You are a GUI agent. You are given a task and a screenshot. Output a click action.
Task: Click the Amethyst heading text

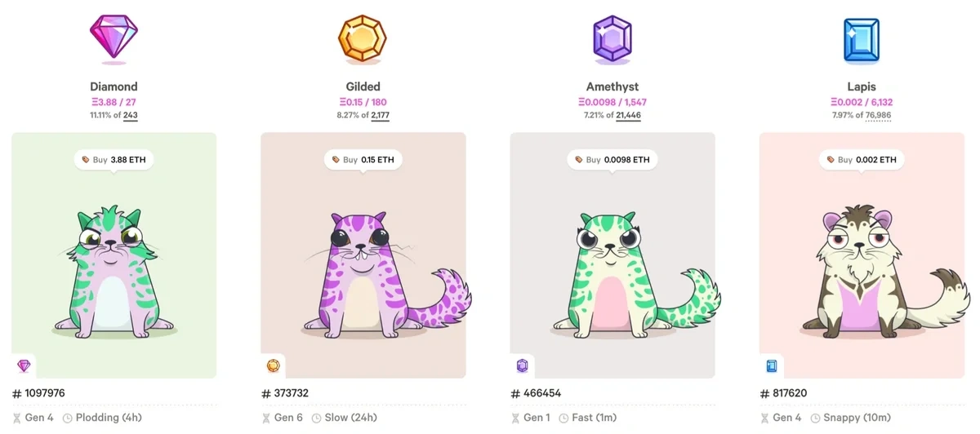pyautogui.click(x=612, y=86)
